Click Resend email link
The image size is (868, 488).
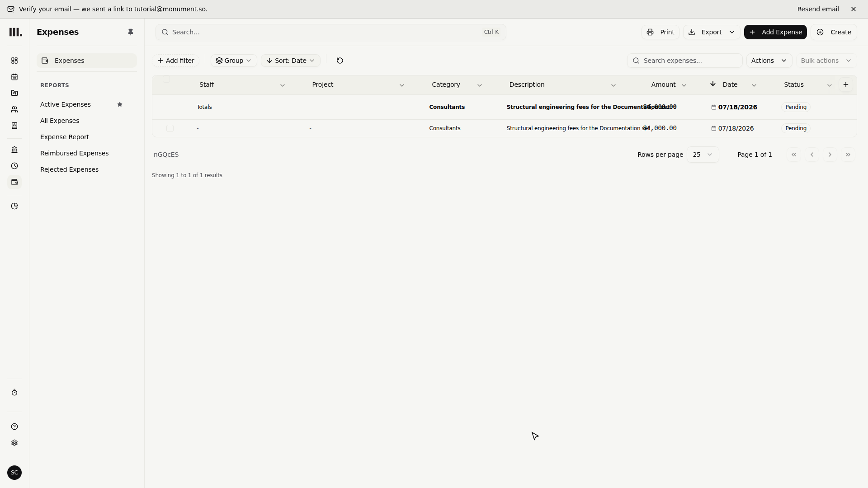818,9
